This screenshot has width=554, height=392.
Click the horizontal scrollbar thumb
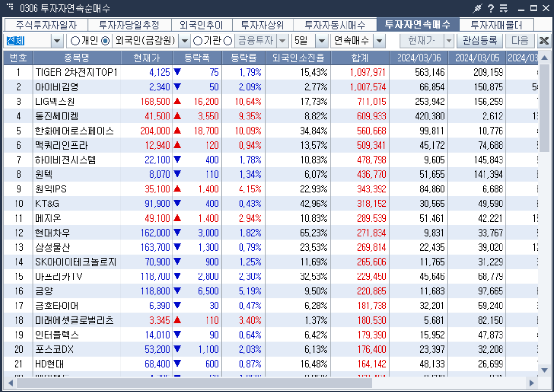194,383
